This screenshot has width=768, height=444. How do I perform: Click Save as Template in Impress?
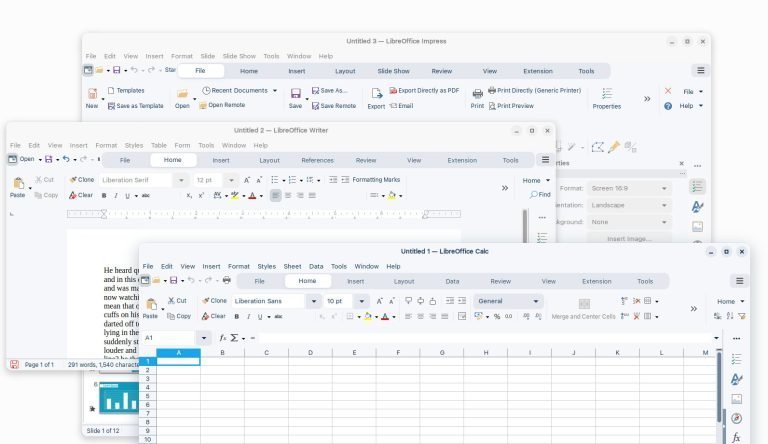[x=136, y=106]
